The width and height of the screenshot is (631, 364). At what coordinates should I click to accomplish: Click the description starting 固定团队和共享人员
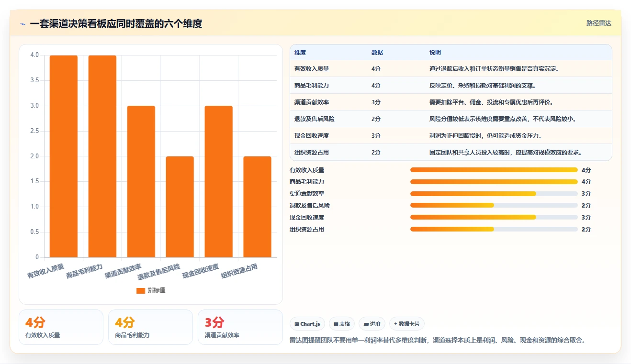[506, 153]
